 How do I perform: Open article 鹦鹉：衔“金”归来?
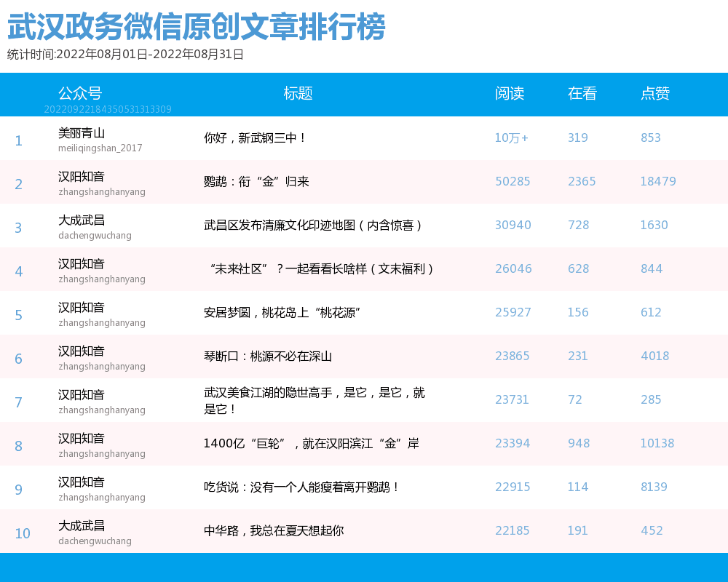point(256,181)
